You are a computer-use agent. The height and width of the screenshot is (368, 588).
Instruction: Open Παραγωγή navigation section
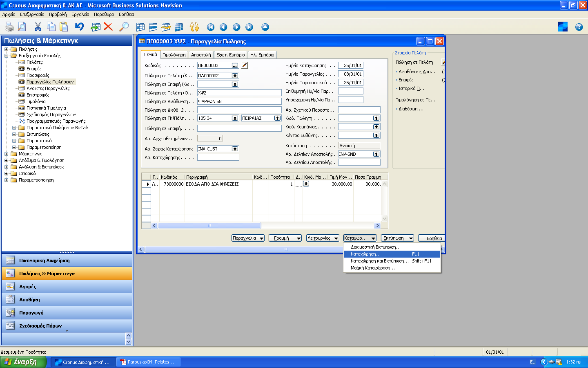67,313
